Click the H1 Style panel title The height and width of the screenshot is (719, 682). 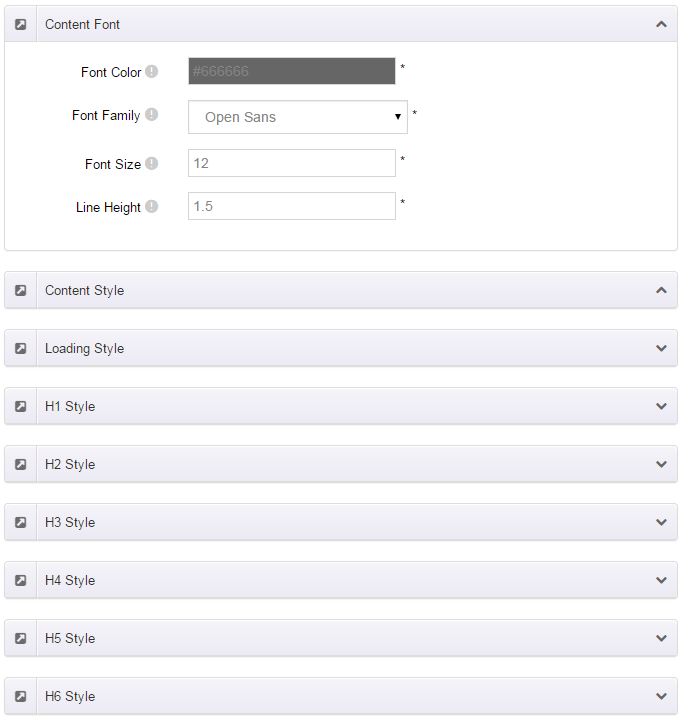pos(70,406)
